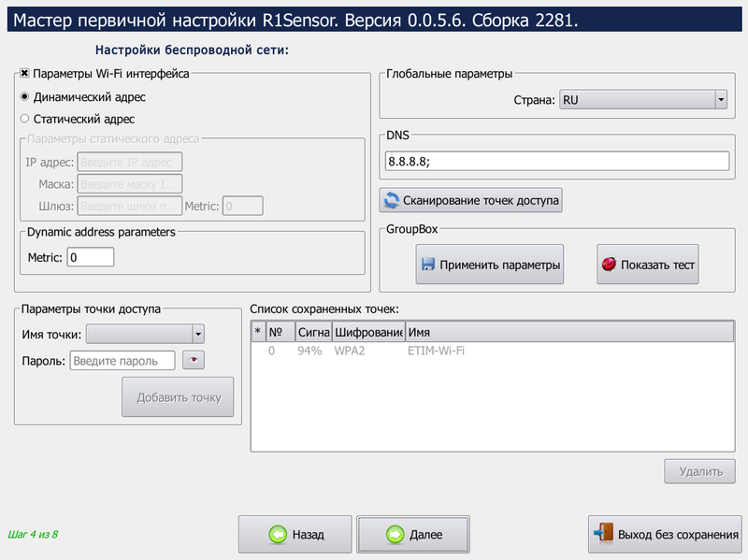Viewport: 748px width, 560px height.
Task: Select the ETIM-Wi-Fi row in saved points
Action: tap(436, 351)
